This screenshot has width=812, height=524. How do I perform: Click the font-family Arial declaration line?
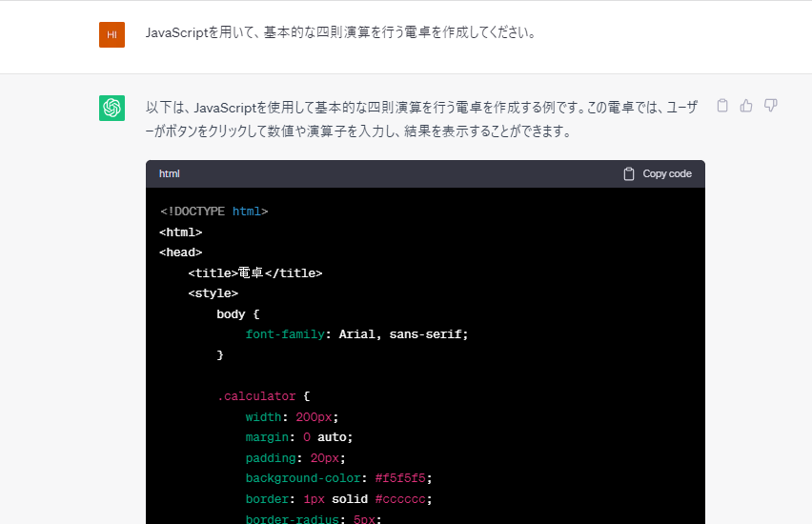(356, 334)
